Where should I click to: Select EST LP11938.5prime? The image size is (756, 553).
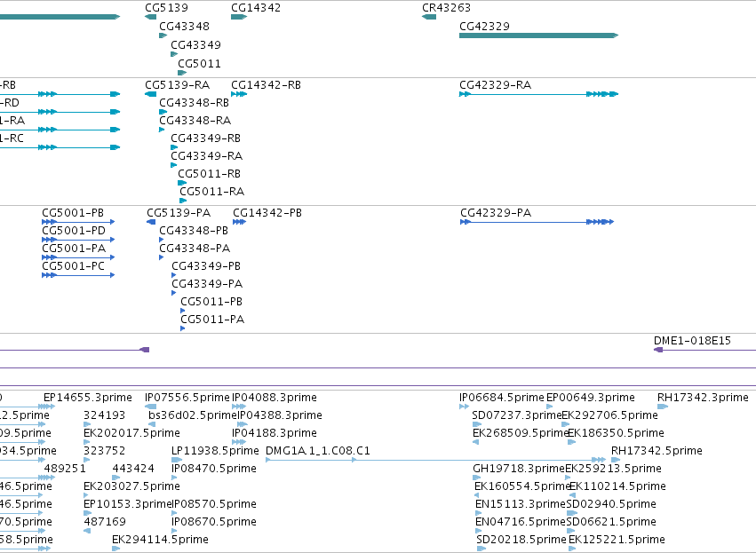coord(215,451)
